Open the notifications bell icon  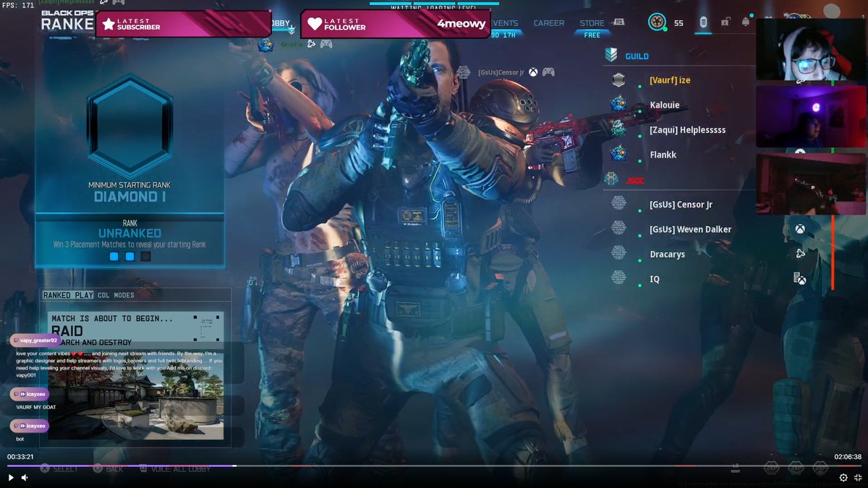tap(746, 22)
